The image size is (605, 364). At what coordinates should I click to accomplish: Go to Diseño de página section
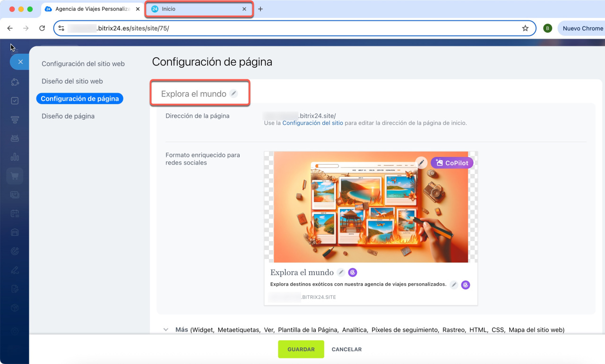point(68,116)
